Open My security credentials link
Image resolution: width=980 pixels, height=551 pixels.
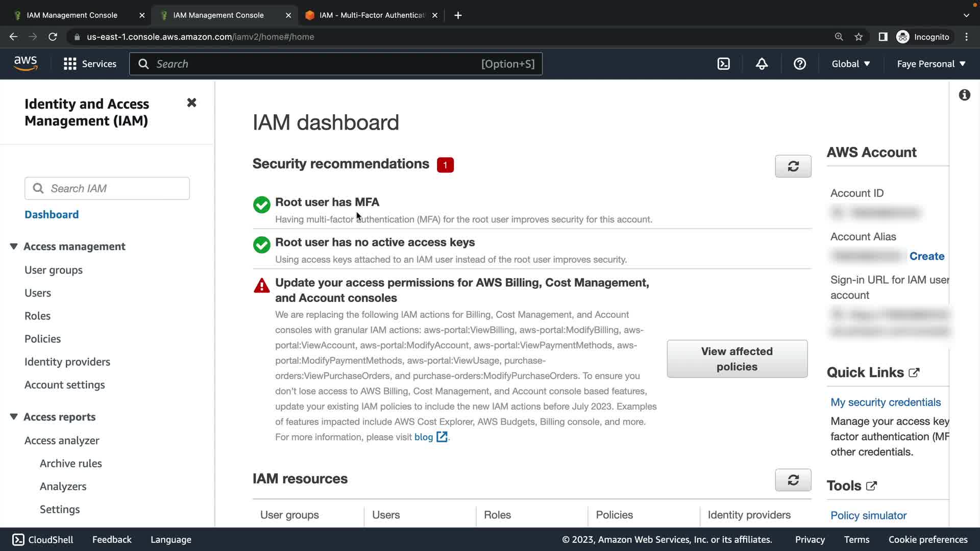885,402
